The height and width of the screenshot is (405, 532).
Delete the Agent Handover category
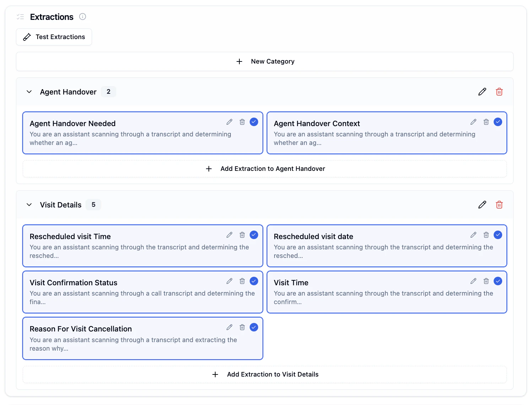click(499, 92)
